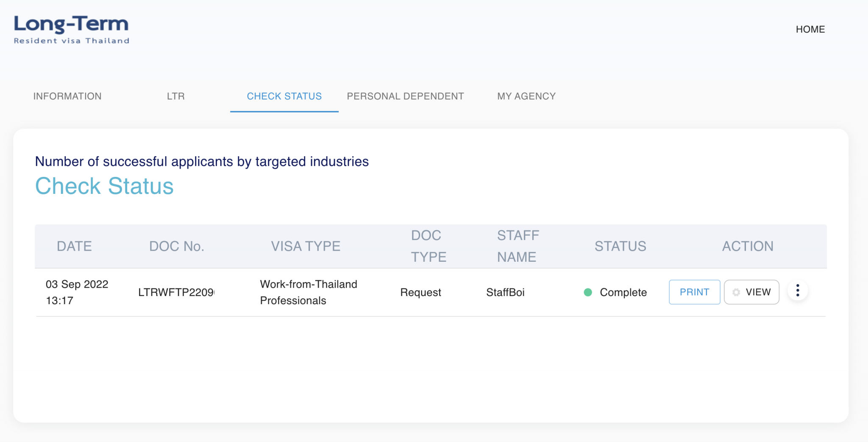Open the three-dot more options menu
This screenshot has width=868, height=442.
(x=797, y=291)
